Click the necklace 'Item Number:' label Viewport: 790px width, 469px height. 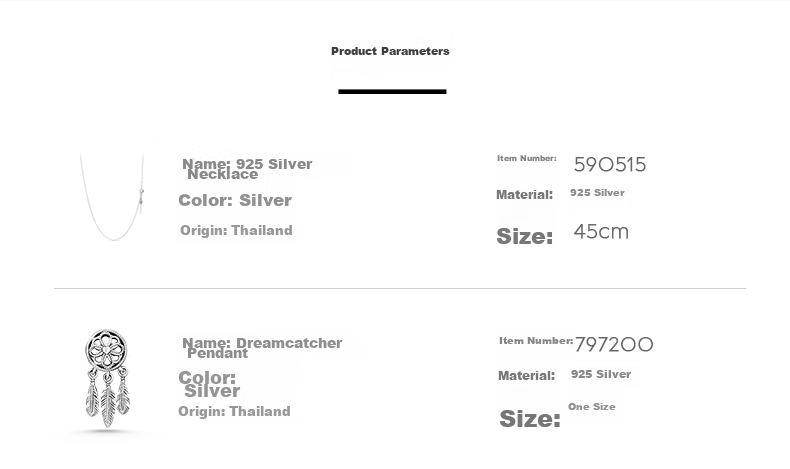[x=526, y=158]
